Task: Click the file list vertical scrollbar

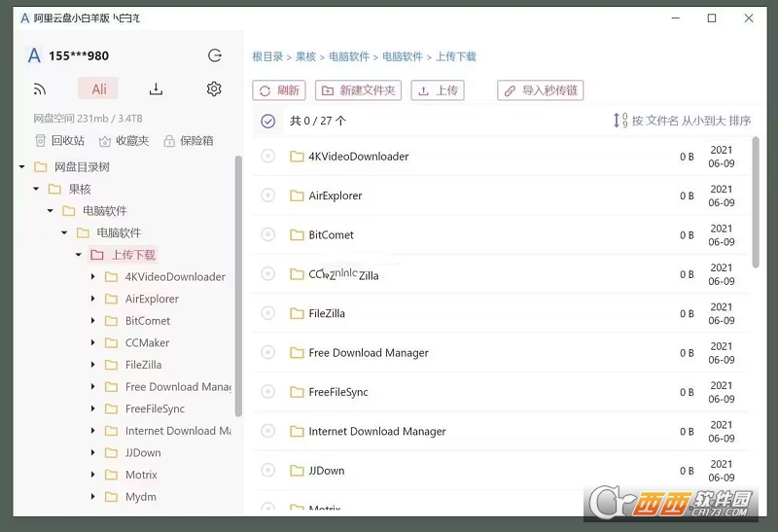Action: coord(756,202)
